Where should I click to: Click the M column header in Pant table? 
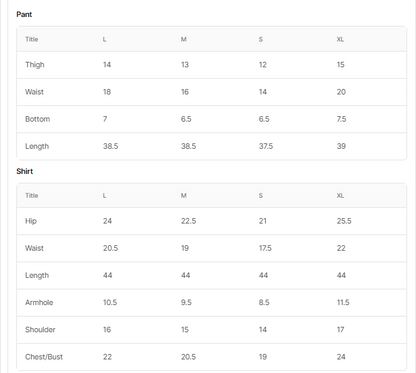tap(184, 39)
